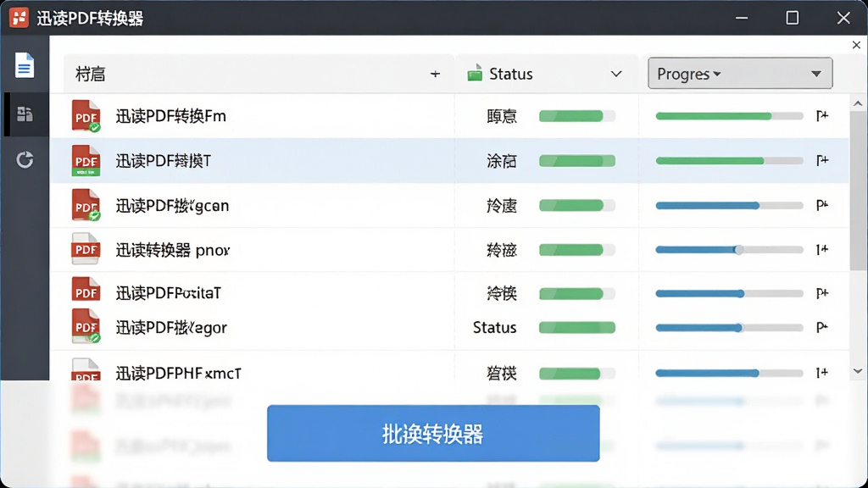Viewport: 868px width, 488px height.
Task: Click the PDF icon of 迅读PDFPoxitaT row
Action: click(86, 290)
